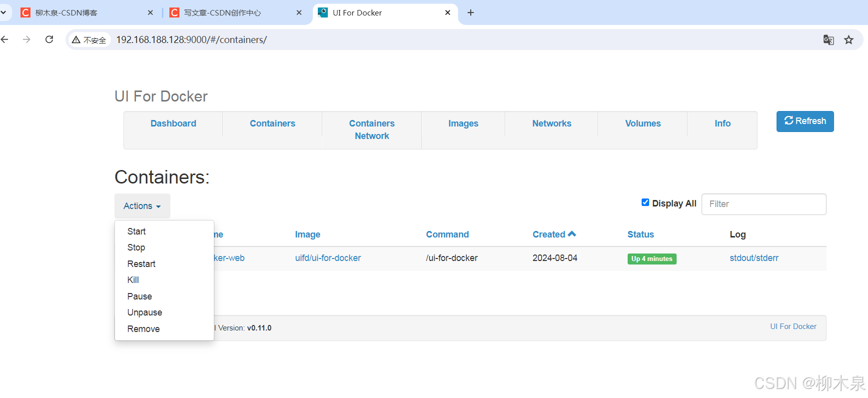Open the Volumes tab
Viewport: 868px width, 398px height.
643,123
